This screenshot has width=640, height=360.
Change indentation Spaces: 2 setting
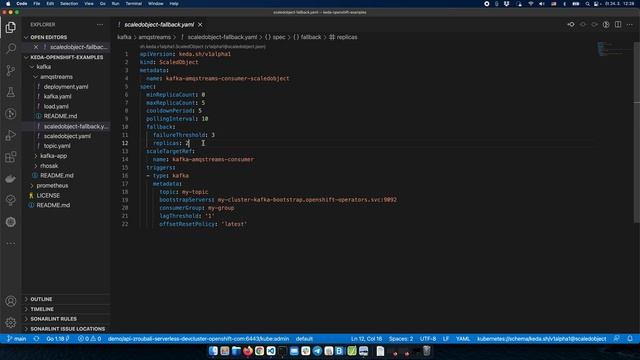pos(401,339)
